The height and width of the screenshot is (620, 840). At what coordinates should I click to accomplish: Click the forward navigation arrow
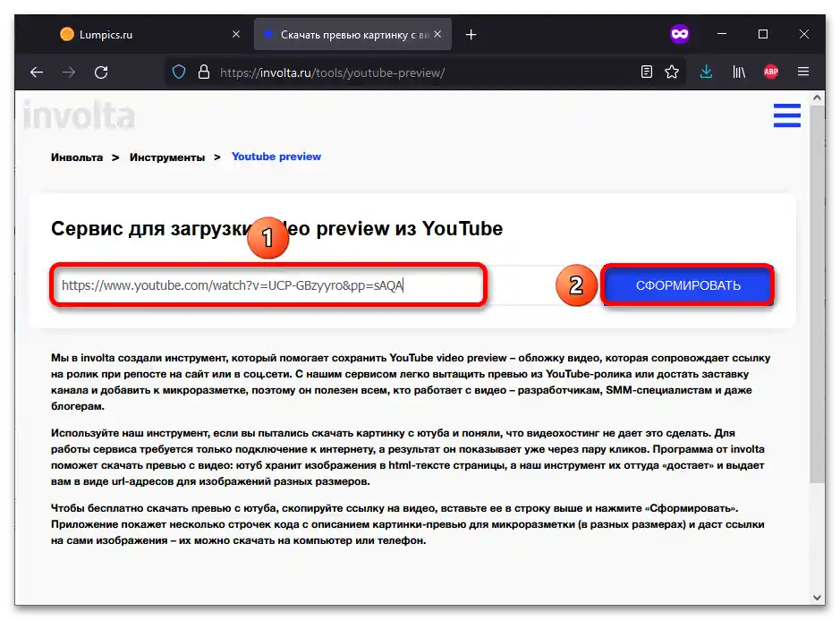(69, 72)
